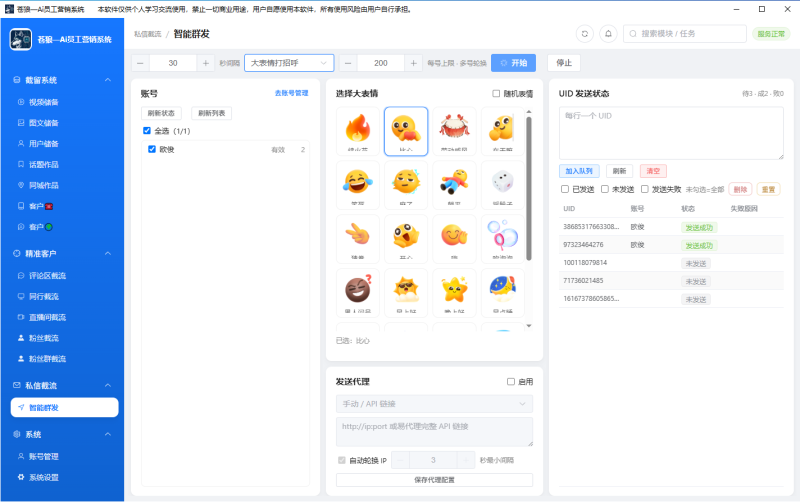Open the 手动 / API 链接 dropdown

coord(434,404)
